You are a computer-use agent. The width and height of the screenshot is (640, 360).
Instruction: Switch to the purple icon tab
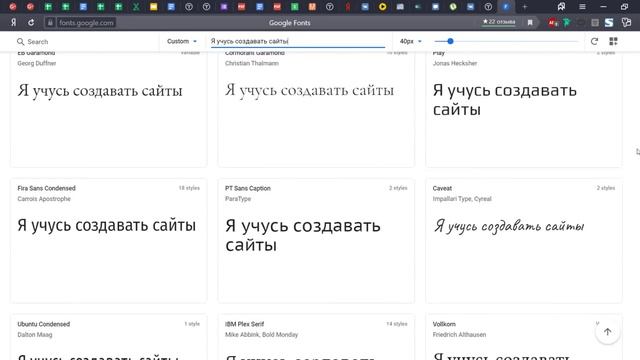point(224,7)
